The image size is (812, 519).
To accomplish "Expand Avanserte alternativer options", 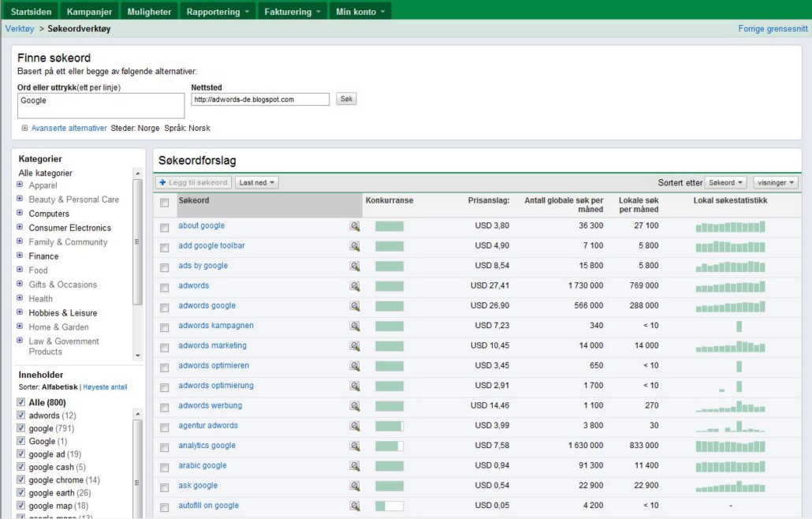I will pyautogui.click(x=24, y=128).
